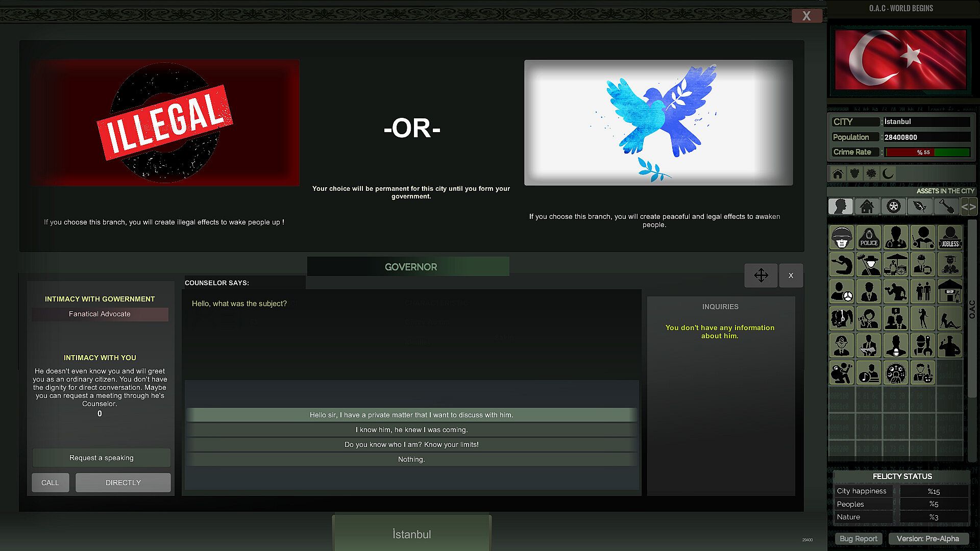Select the Shop asset icon

949,292
